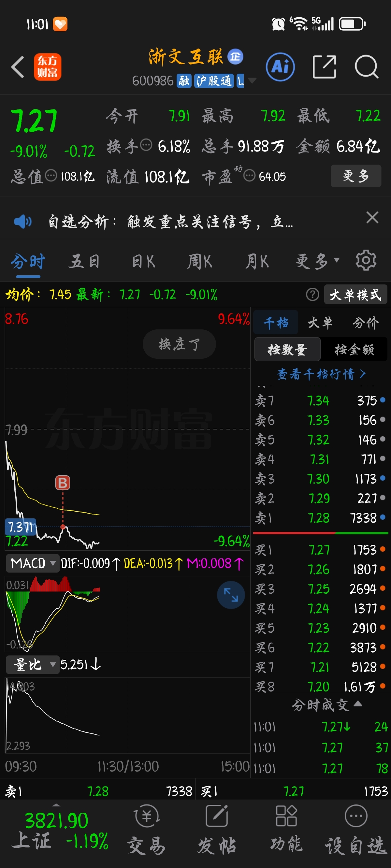
Task: Expand the stock tags dropdown arrow
Action: (252, 80)
